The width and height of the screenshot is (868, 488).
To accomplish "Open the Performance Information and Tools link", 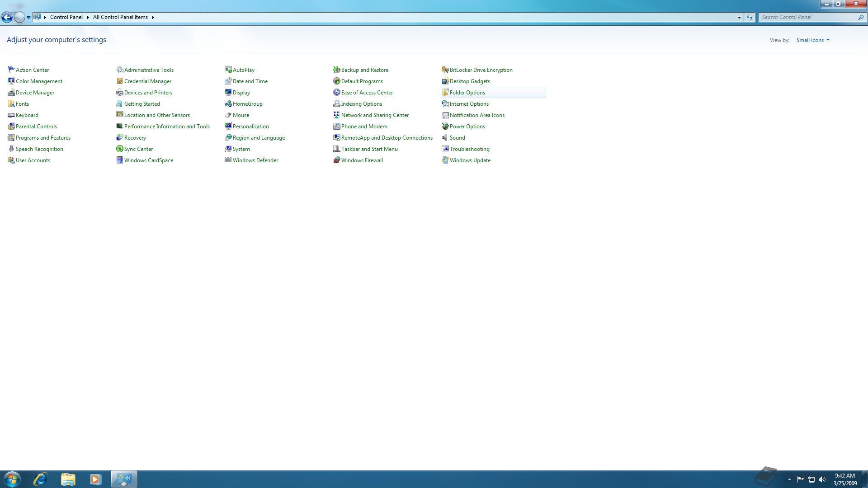I will pos(167,127).
